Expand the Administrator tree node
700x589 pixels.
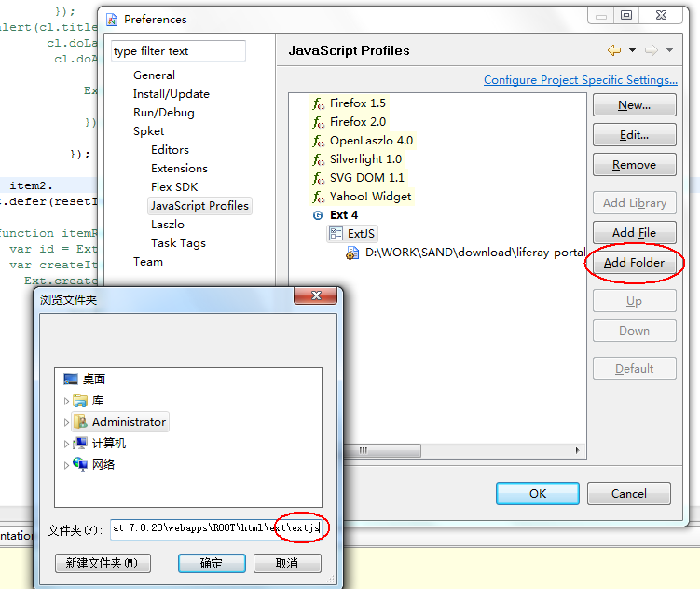click(x=66, y=422)
